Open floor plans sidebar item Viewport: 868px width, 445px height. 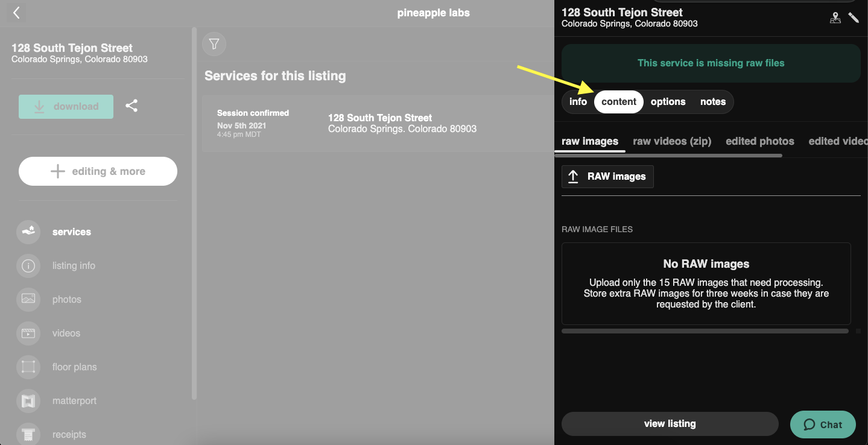pyautogui.click(x=74, y=367)
